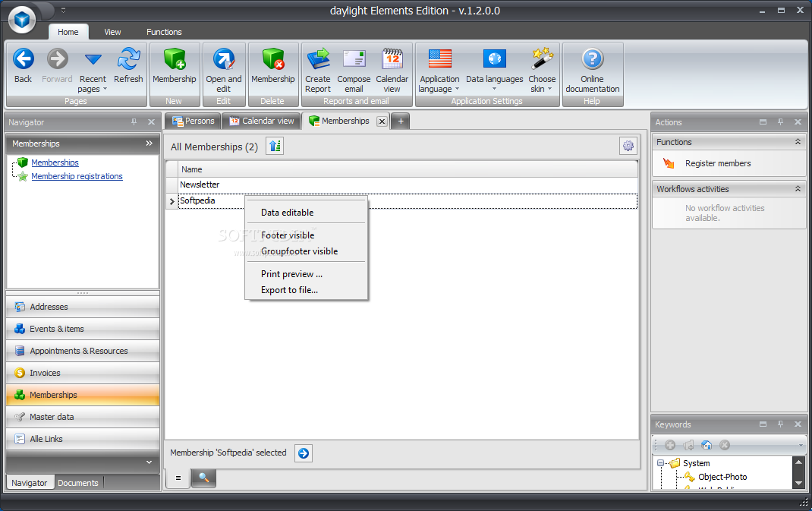Click the list view button at bottom
Image resolution: width=812 pixels, height=511 pixels.
point(178,478)
